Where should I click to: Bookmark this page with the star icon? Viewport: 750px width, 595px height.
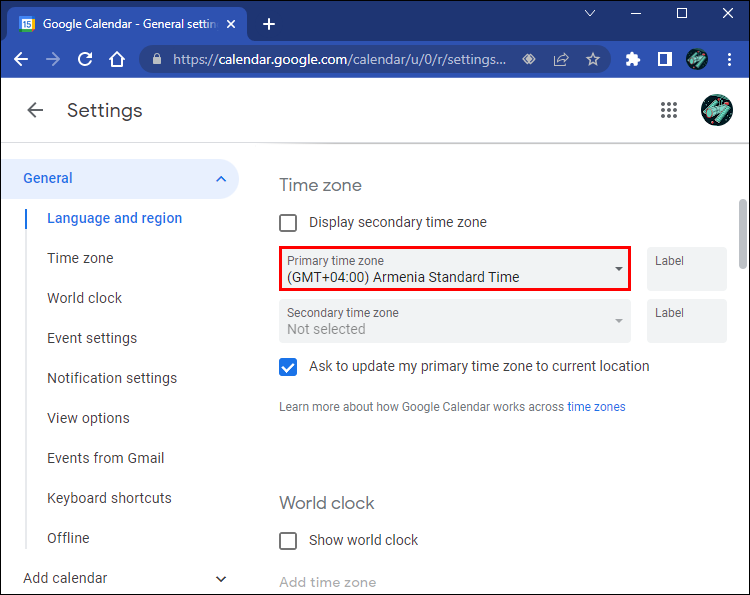(x=593, y=59)
